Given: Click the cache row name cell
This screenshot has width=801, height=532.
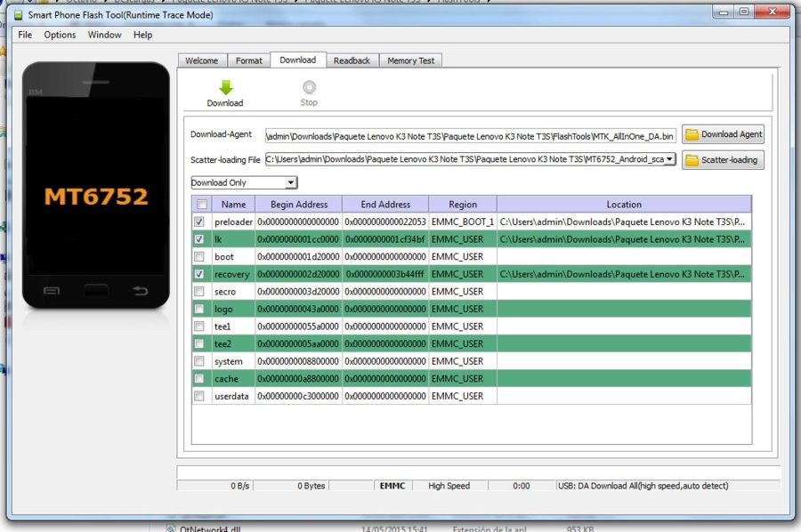Looking at the screenshot, I should [x=233, y=378].
